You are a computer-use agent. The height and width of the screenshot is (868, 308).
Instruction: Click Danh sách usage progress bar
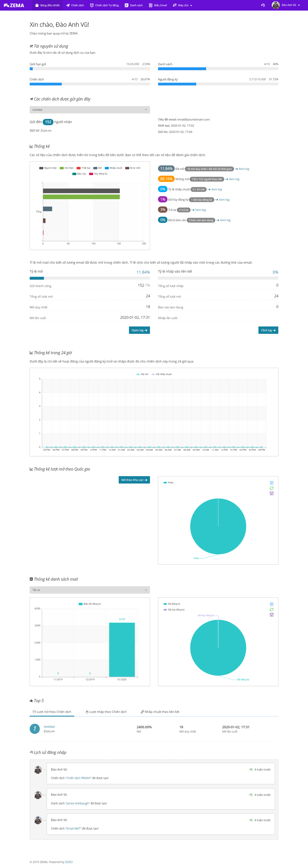(218, 69)
